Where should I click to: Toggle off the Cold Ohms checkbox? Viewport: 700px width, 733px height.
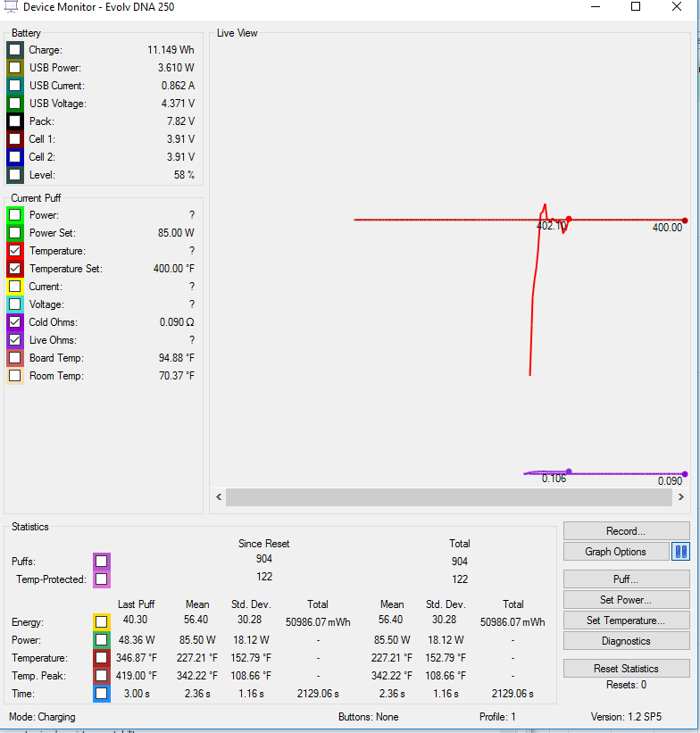[15, 322]
